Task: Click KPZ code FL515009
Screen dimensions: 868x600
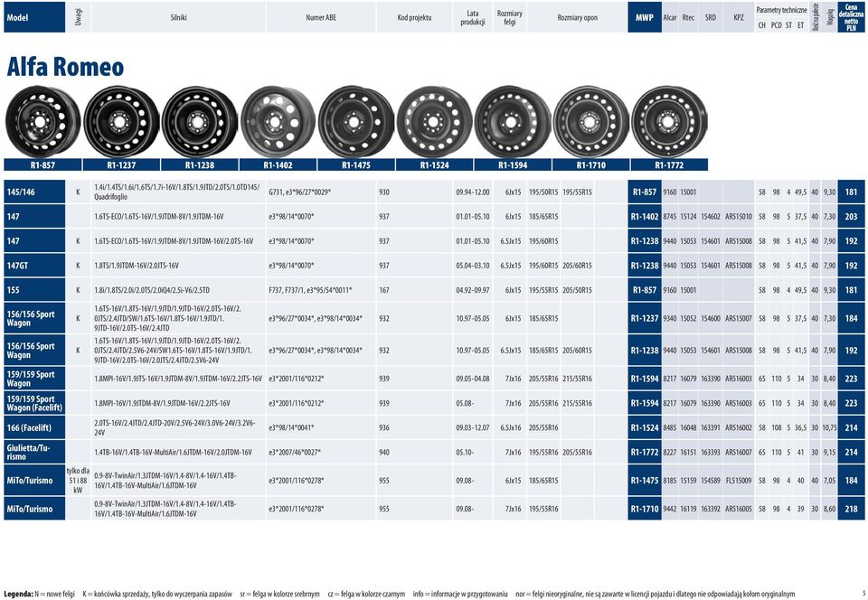Action: click(739, 481)
